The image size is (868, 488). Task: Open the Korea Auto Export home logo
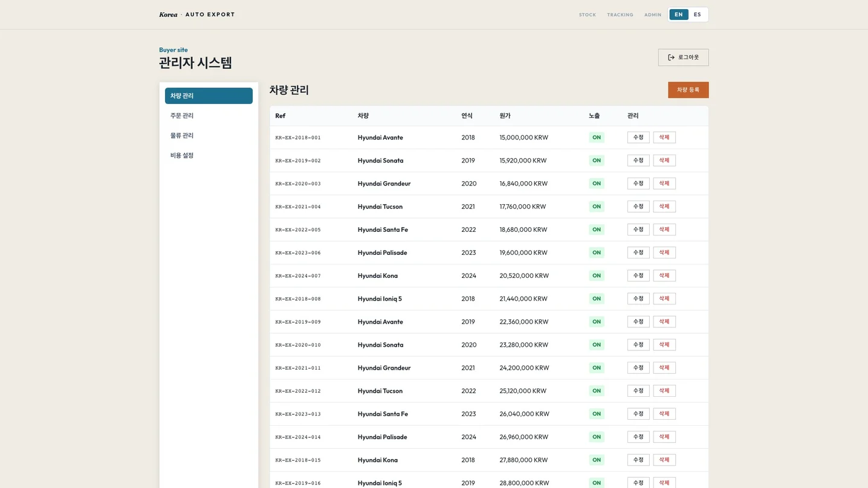coord(197,14)
